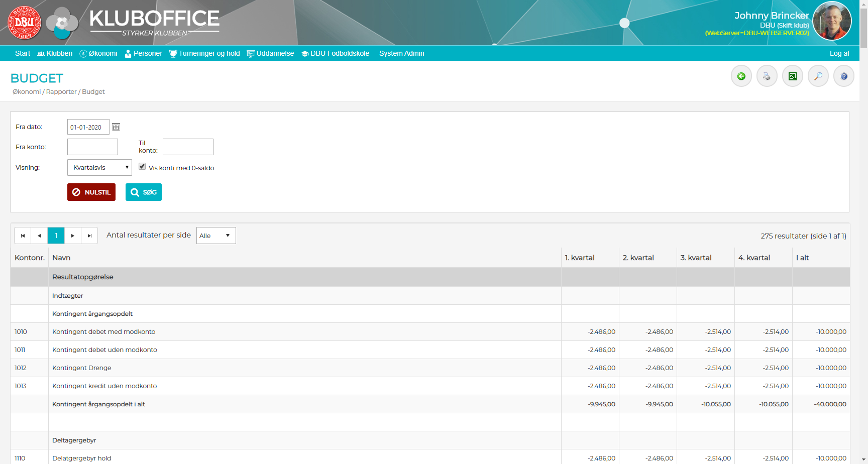Expand the results per side dropdown
868x464 pixels.
215,236
